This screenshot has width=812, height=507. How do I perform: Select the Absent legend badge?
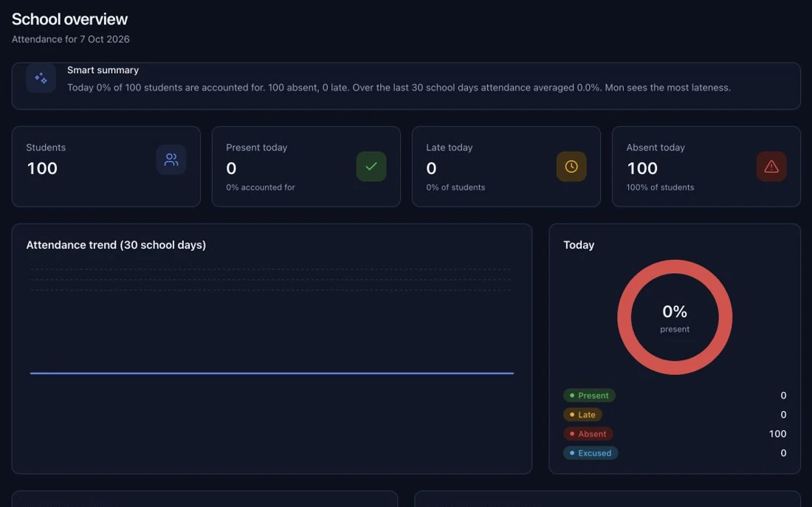click(588, 434)
